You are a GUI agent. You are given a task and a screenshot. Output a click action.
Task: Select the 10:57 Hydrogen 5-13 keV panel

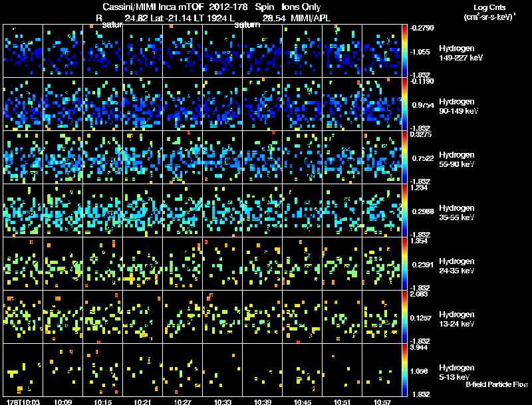pos(382,370)
